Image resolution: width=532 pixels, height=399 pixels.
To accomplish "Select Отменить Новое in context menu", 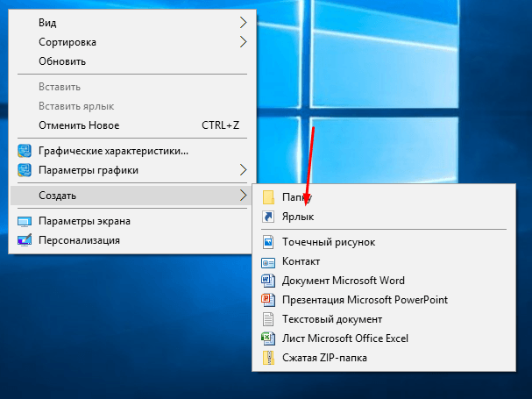I will 132,125.
